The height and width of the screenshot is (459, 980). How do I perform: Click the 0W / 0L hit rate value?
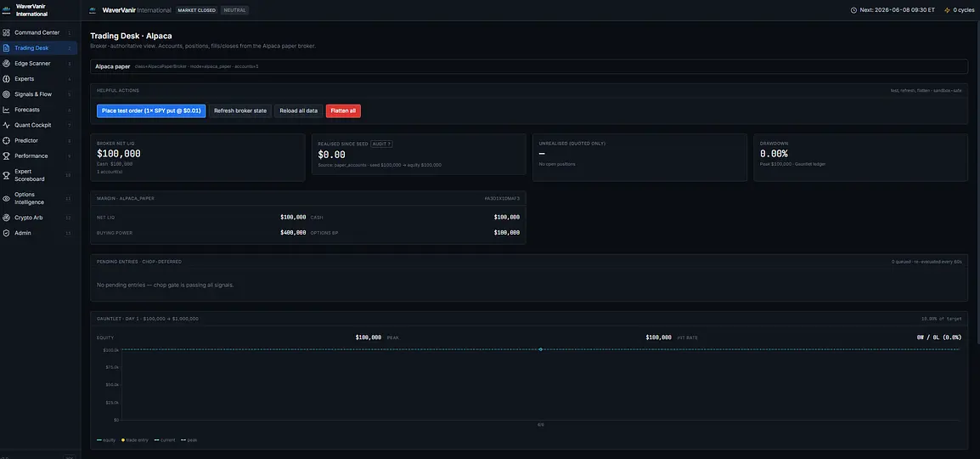point(938,337)
